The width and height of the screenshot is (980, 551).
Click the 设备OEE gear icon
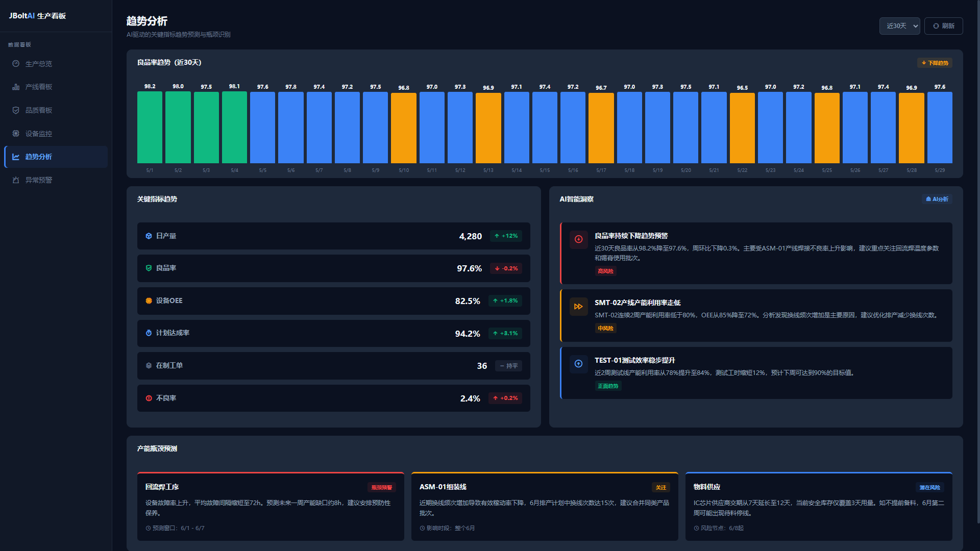click(x=149, y=300)
